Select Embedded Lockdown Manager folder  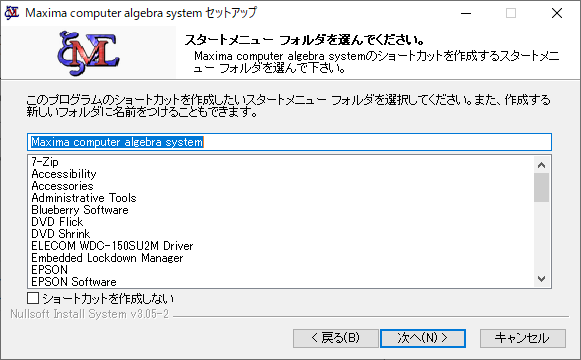point(107,258)
